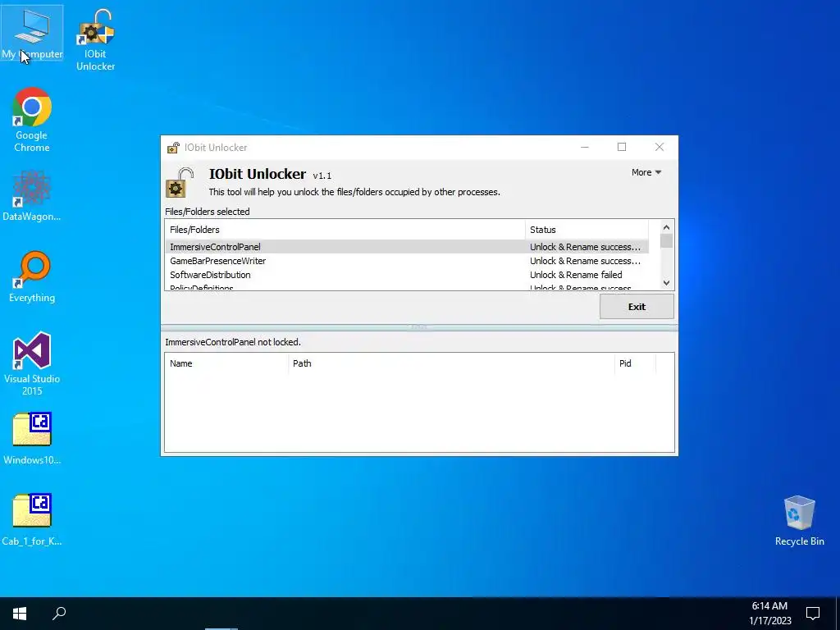Screen dimensions: 840x630
Task: Click the file list scrollbar thumb
Action: click(666, 241)
